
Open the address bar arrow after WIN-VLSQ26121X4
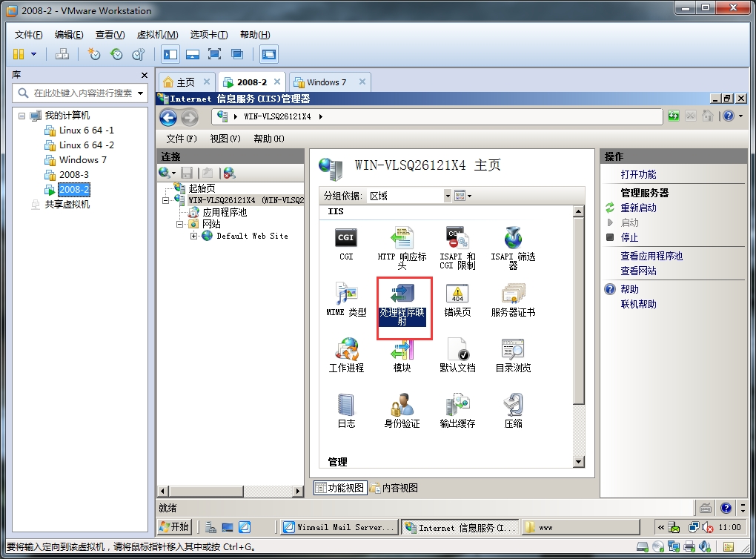(x=320, y=116)
